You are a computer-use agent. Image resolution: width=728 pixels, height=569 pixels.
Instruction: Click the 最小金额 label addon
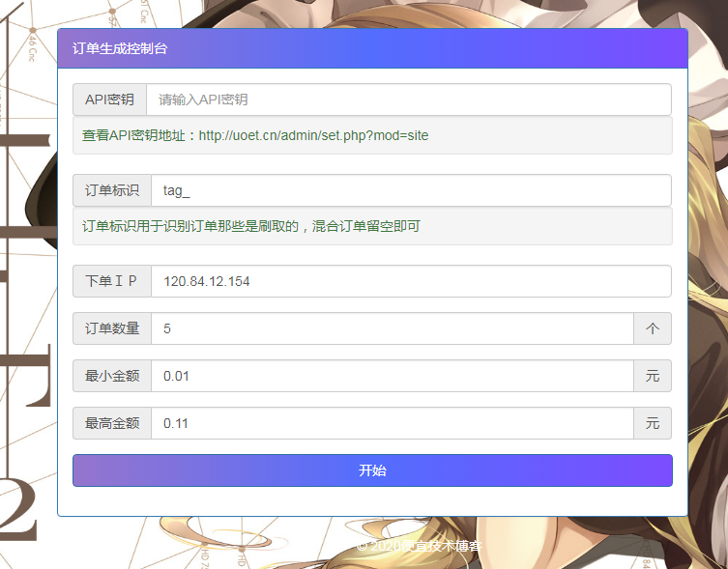tap(112, 376)
